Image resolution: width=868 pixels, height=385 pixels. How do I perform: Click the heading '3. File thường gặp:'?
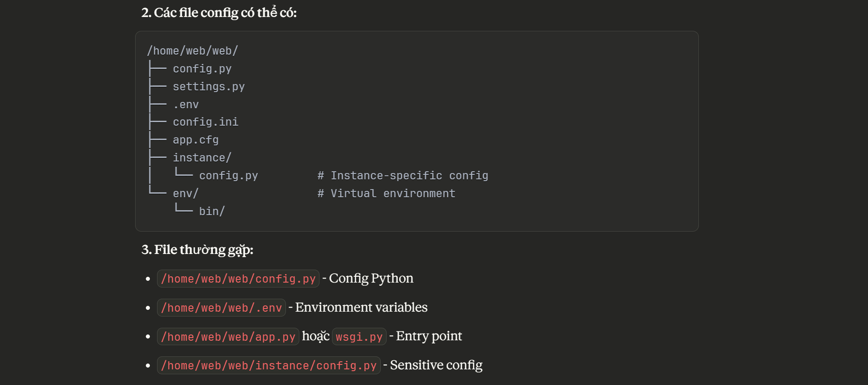pos(197,250)
